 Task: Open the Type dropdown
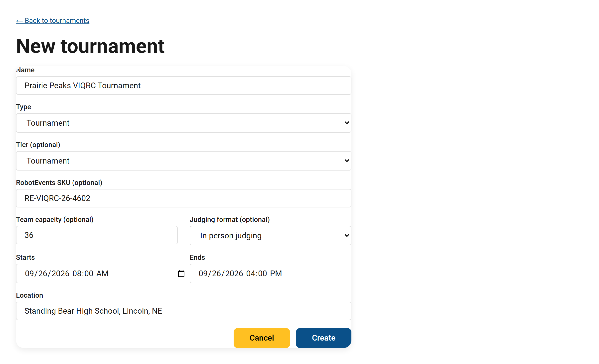[184, 123]
